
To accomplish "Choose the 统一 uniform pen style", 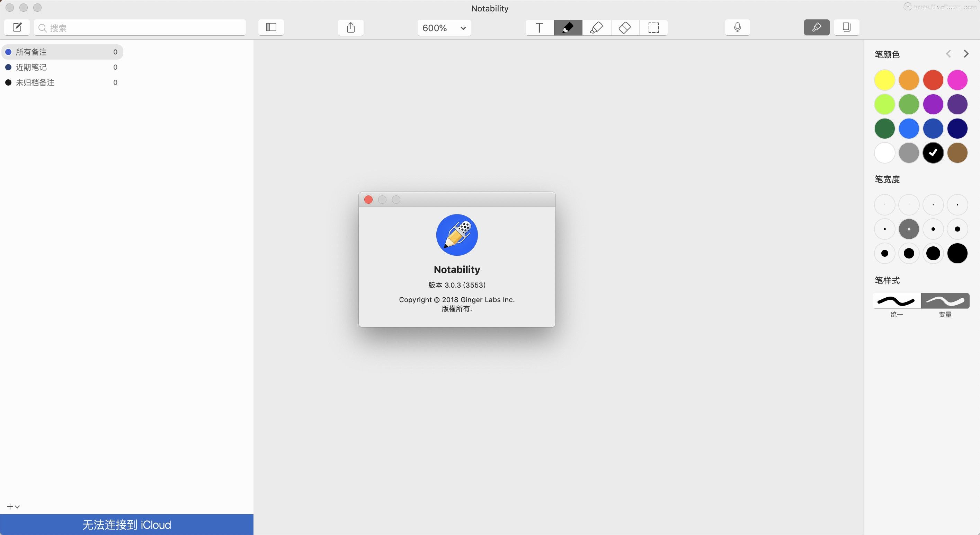I will click(x=897, y=301).
